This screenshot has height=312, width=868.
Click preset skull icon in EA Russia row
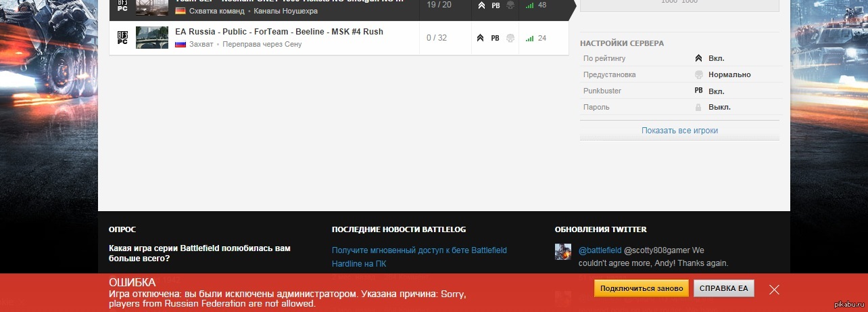click(x=510, y=38)
